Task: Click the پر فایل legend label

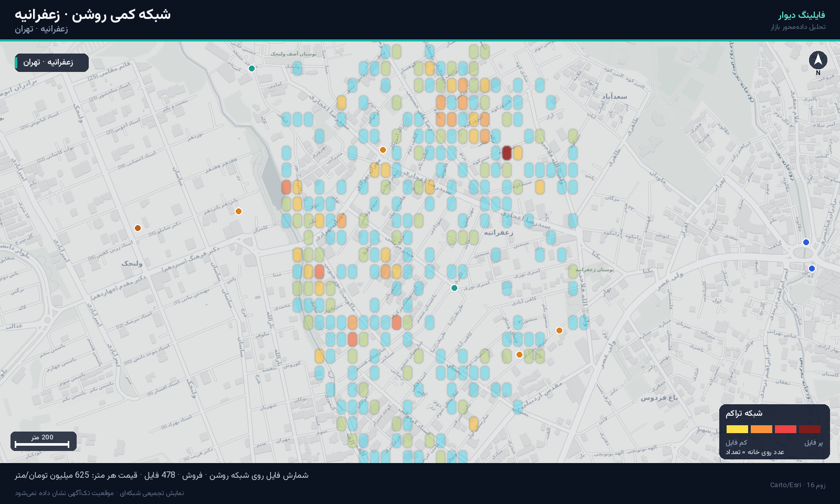Action: [x=814, y=443]
